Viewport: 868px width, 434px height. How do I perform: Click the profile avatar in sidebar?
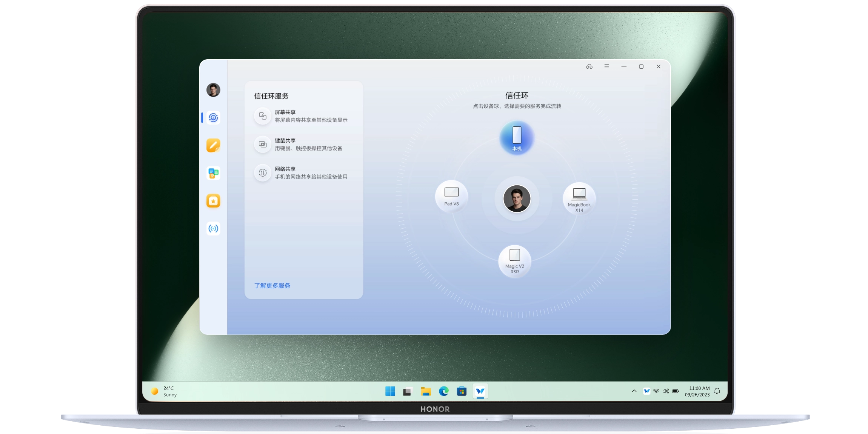213,90
